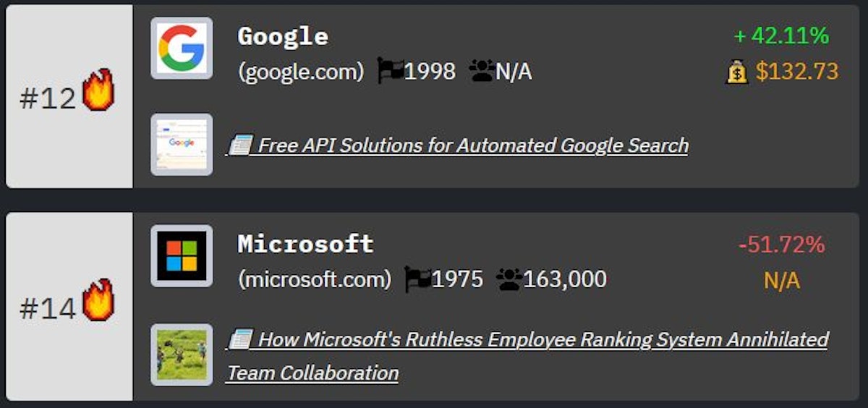The height and width of the screenshot is (408, 868).
Task: Click the fire icon beside #12
Action: coord(98,90)
